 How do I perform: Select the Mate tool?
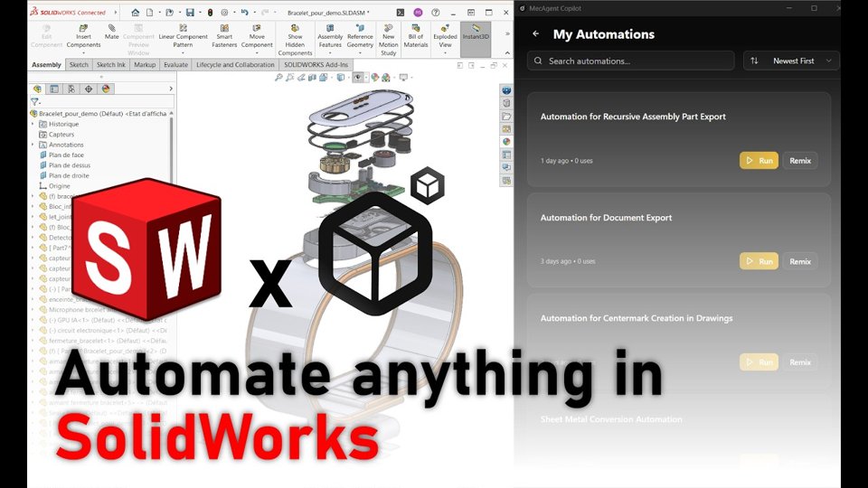(112, 33)
